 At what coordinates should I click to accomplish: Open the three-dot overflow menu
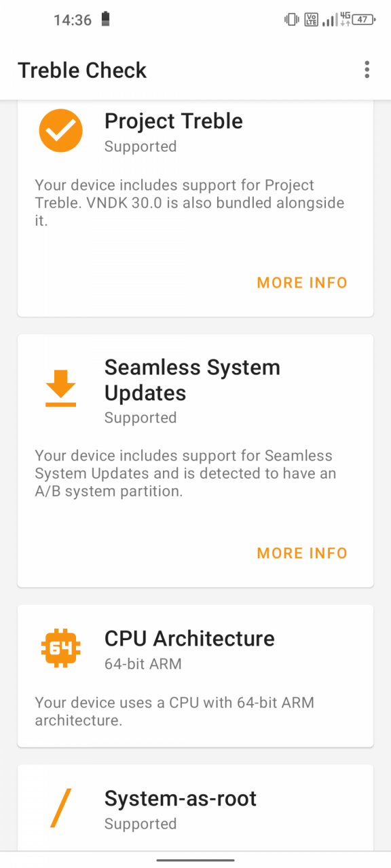[367, 69]
